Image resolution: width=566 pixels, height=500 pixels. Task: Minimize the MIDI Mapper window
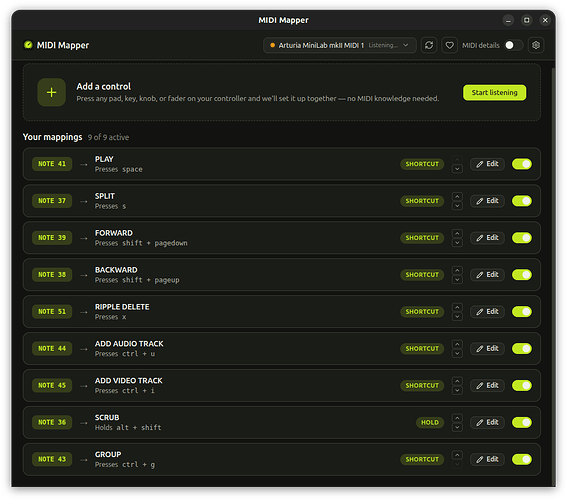coord(508,20)
